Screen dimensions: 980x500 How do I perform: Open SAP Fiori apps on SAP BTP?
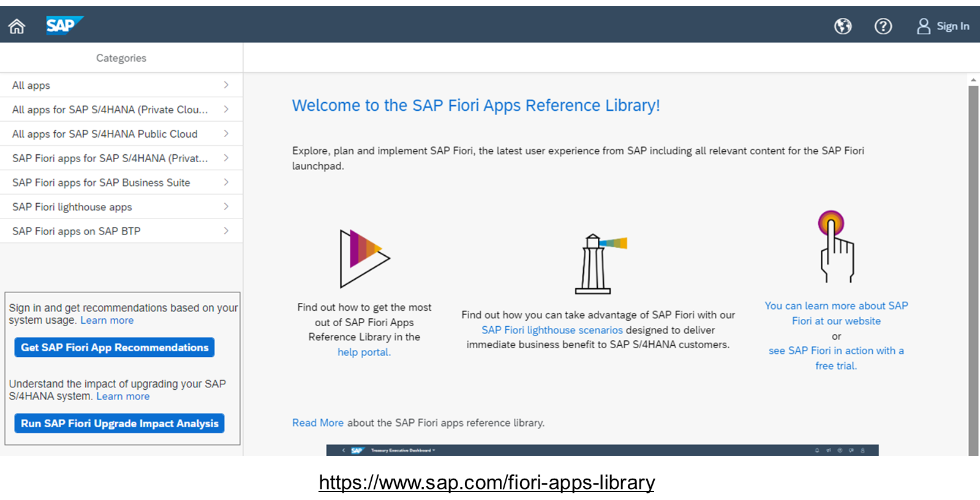121,231
